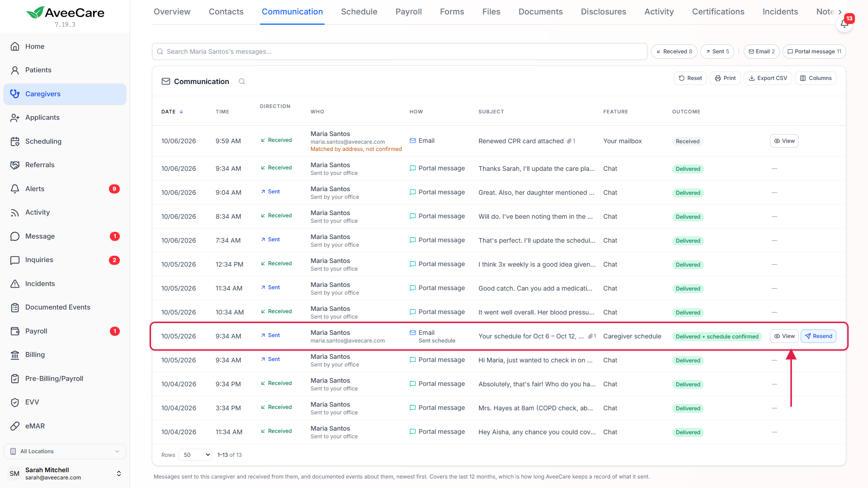Click the Search Maria Santos's messages field
Screen dimensions: 868x488
(399, 52)
